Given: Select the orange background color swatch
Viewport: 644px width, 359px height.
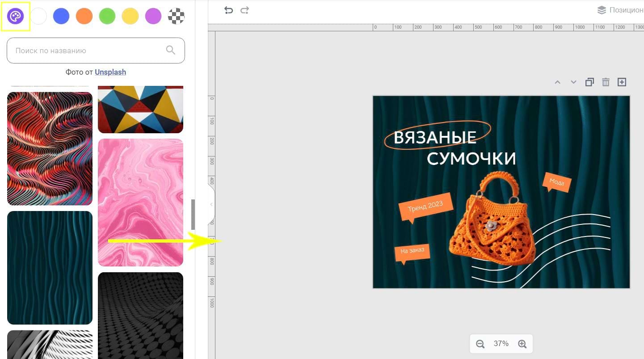Looking at the screenshot, I should [84, 17].
